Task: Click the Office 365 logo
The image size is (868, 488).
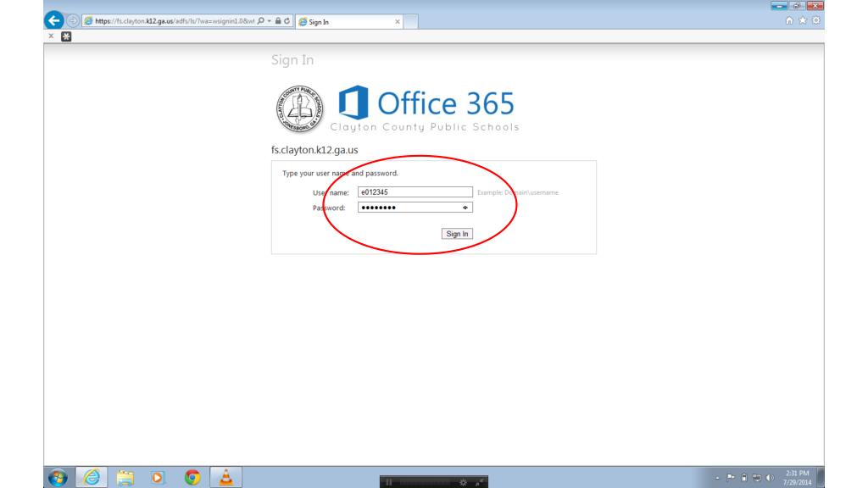Action: coord(426,103)
